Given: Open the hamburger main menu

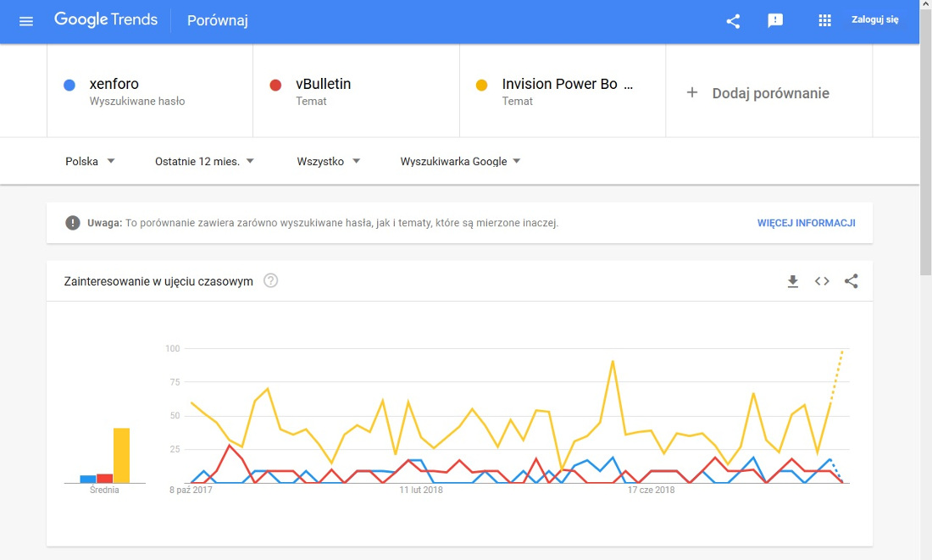Looking at the screenshot, I should coord(25,21).
